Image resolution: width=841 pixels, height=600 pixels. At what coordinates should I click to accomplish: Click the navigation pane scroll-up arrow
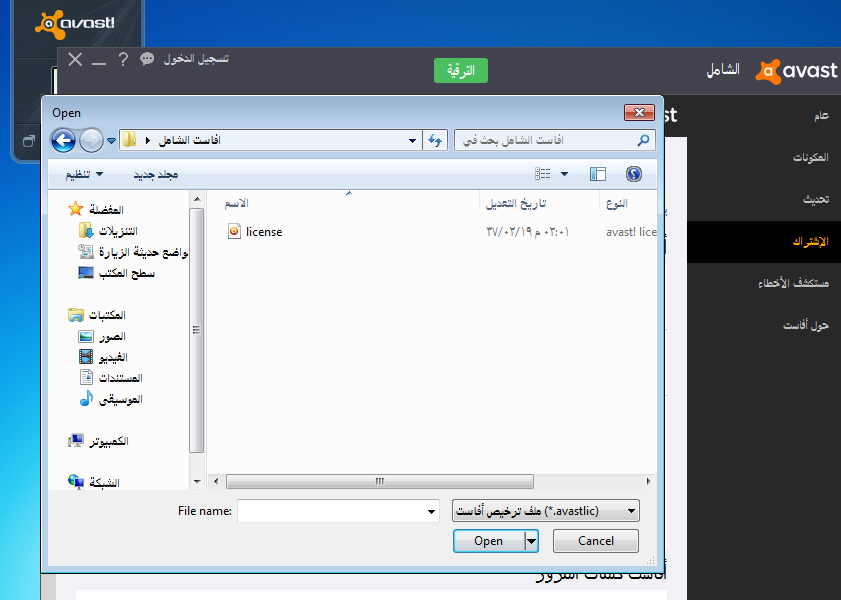coord(197,199)
